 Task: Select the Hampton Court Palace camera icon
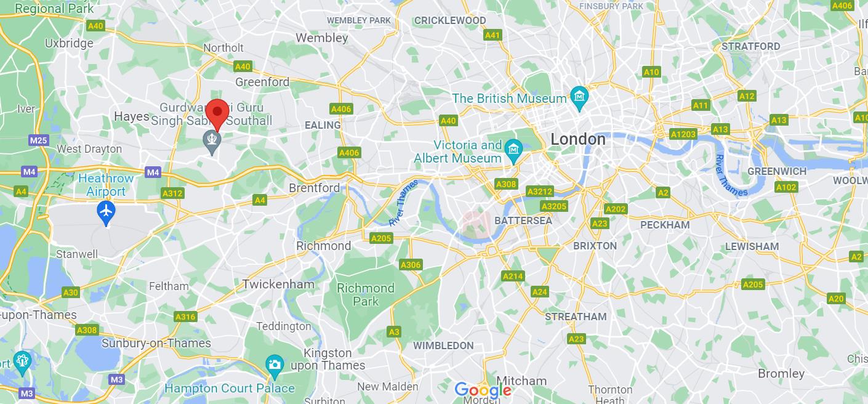pos(275,366)
